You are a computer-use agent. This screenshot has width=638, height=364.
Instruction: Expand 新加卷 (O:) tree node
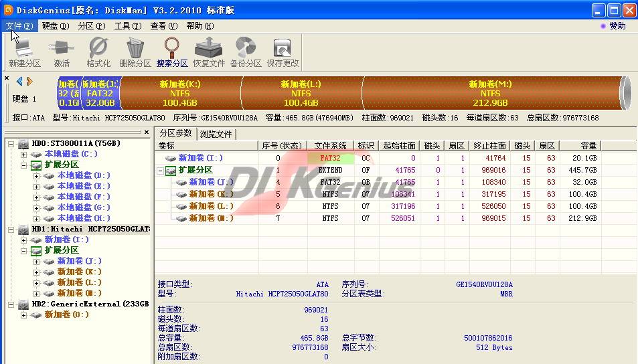(24, 315)
